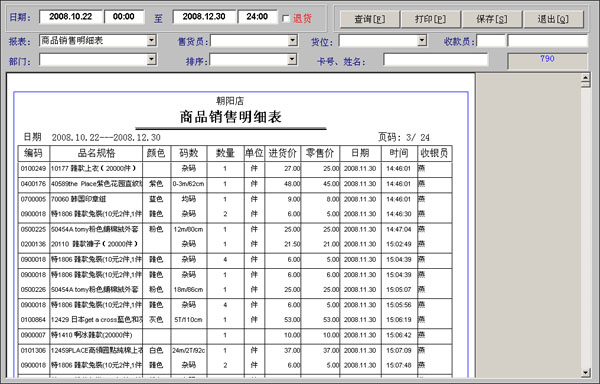
Task: Expand the 部门 department dropdown
Action: point(152,59)
